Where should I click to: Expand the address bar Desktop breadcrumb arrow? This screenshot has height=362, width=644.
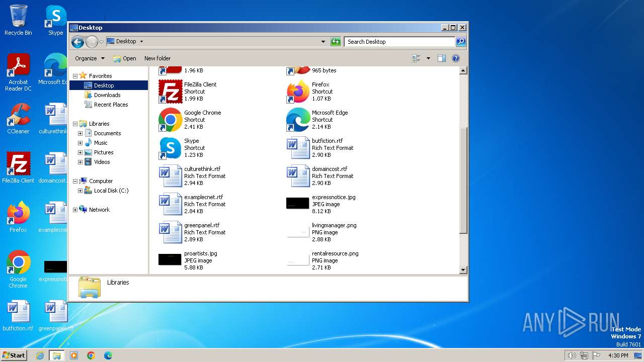pos(141,42)
